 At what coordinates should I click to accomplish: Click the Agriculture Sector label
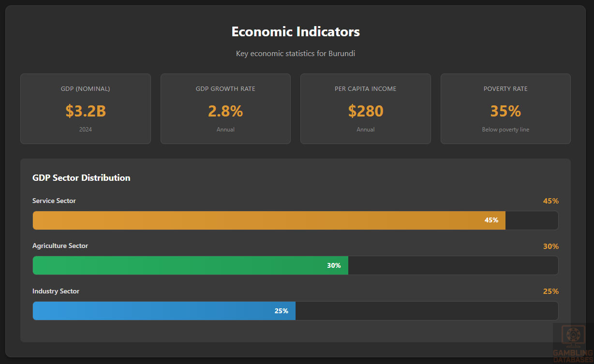tap(60, 246)
